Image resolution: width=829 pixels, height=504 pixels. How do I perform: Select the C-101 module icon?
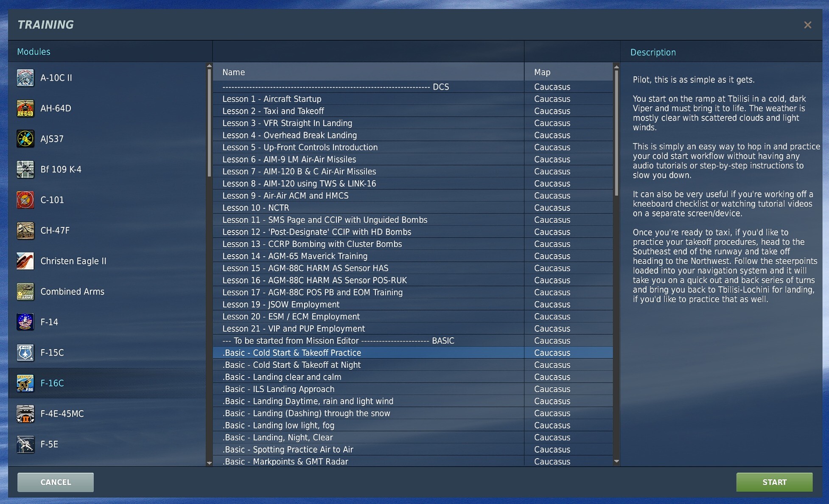(25, 200)
